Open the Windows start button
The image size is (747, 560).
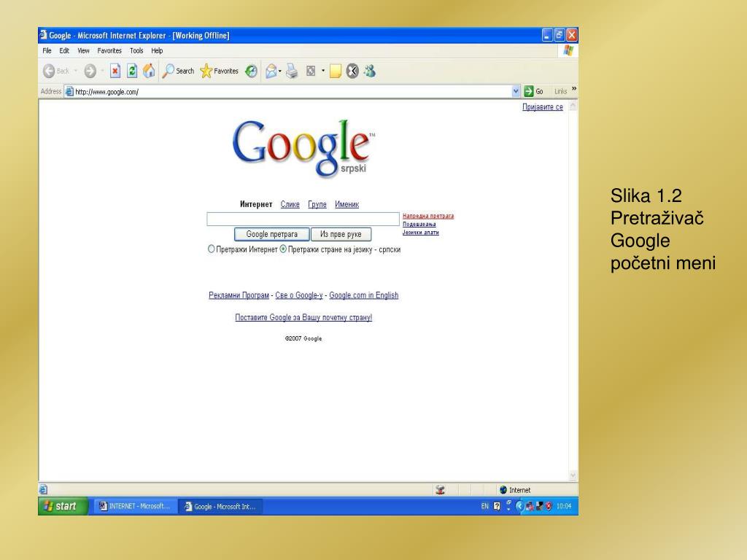click(63, 506)
